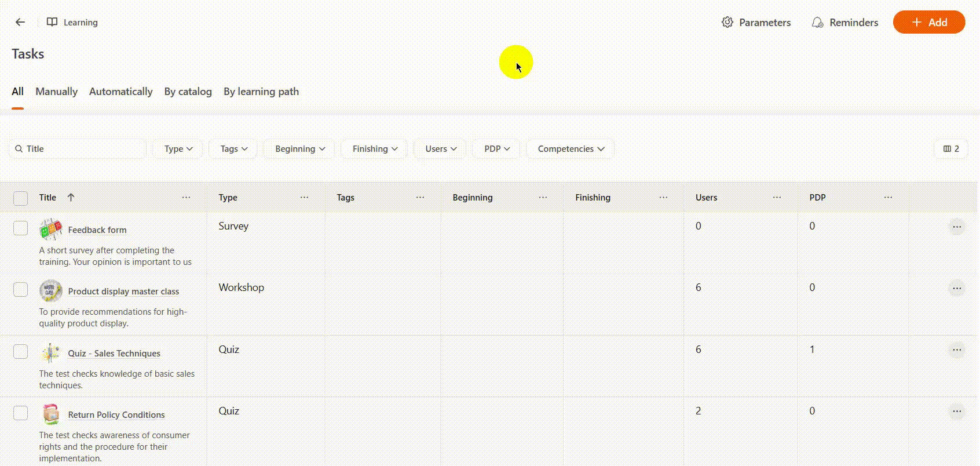Screen dimensions: 980x466
Task: Click the back arrow icon
Action: tap(20, 22)
